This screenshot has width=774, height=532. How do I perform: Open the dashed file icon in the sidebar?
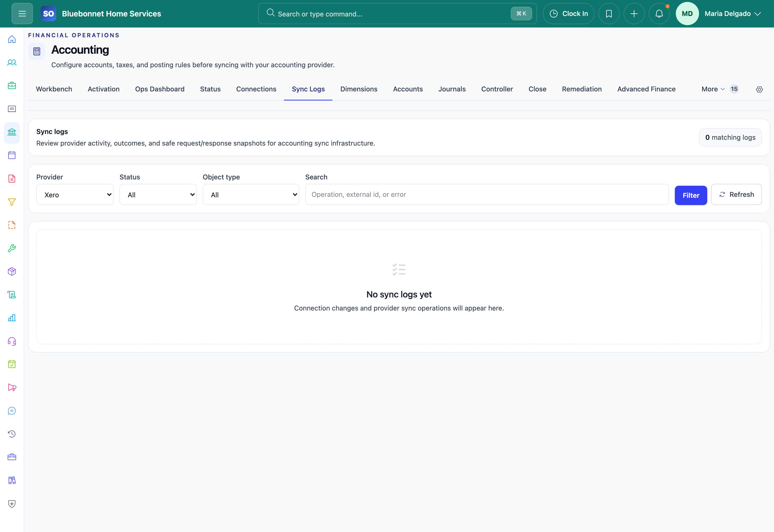click(x=12, y=225)
